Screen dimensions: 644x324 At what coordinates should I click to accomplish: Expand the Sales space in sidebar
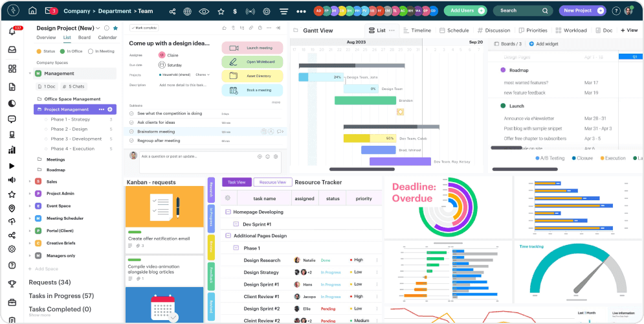(30, 182)
